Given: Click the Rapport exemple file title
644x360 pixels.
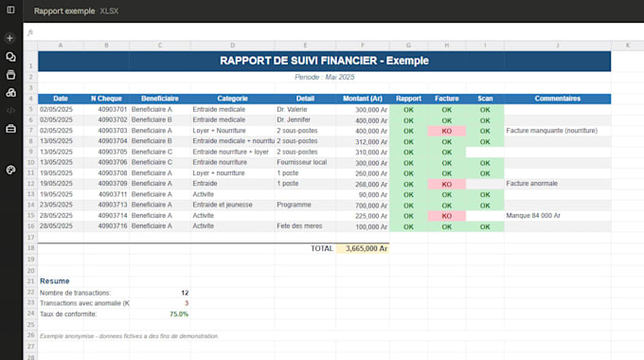Looking at the screenshot, I should click(x=64, y=11).
